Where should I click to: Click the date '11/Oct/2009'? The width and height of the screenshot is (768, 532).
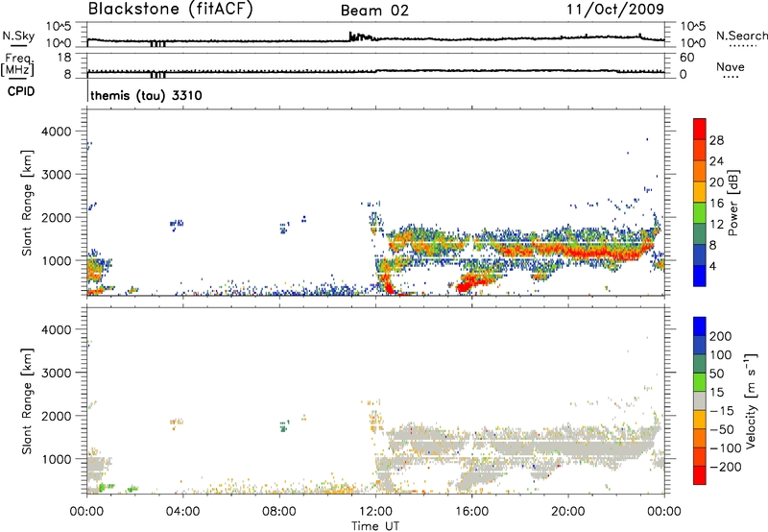coord(615,10)
